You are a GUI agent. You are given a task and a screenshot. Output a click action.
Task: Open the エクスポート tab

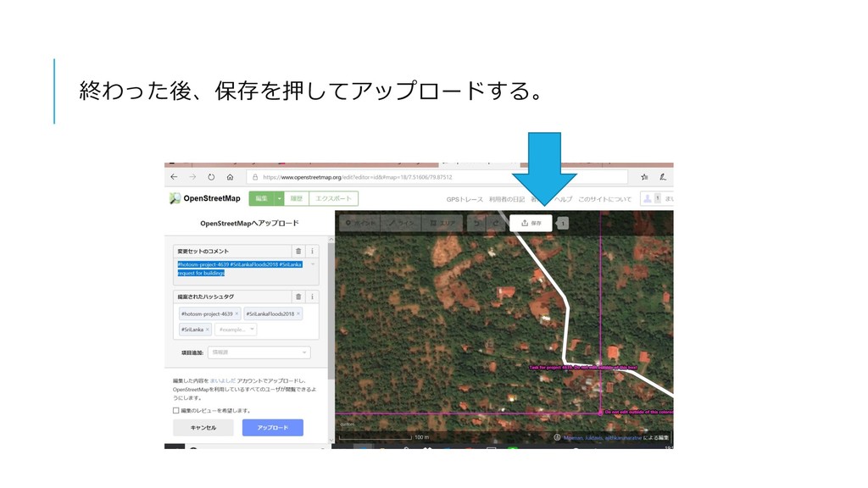pos(333,198)
